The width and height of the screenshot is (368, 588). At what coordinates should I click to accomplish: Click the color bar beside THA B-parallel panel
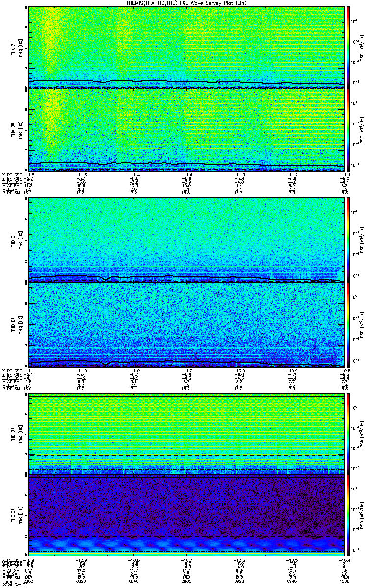click(x=348, y=130)
